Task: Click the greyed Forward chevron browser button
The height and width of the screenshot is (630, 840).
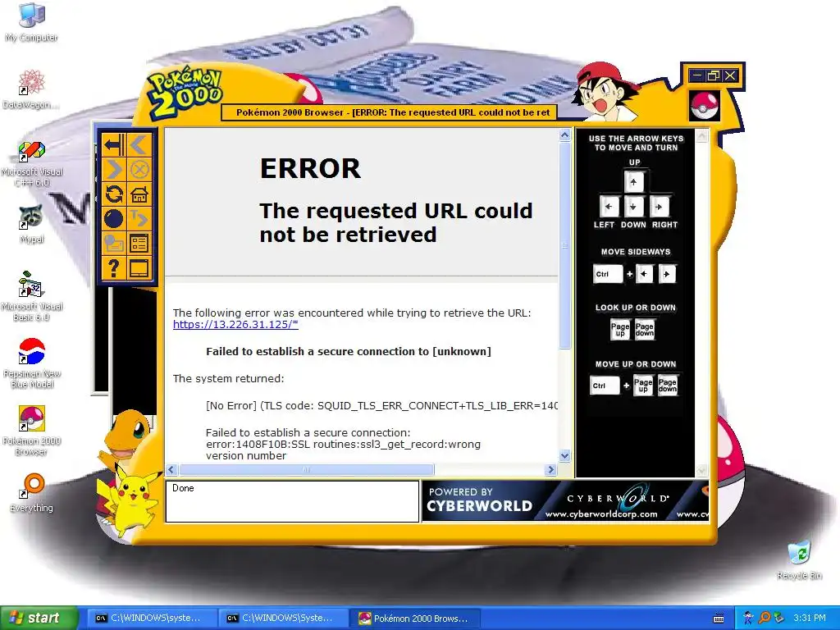Action: tap(114, 170)
